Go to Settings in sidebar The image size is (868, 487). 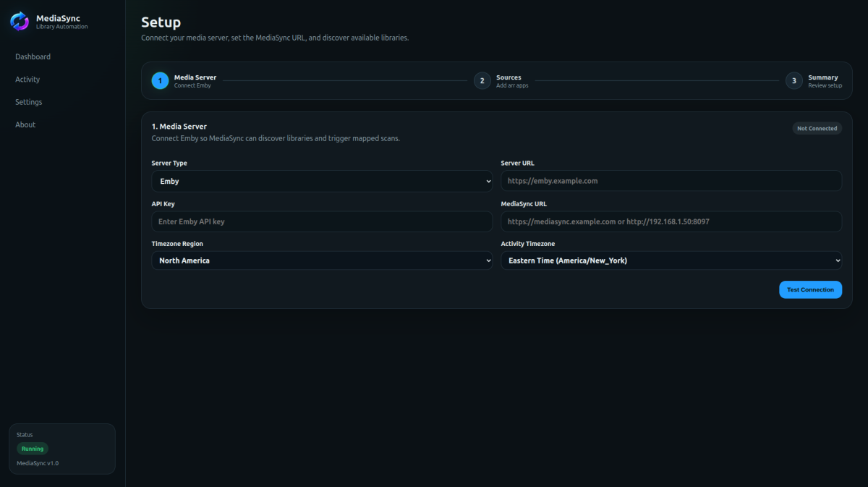click(29, 102)
